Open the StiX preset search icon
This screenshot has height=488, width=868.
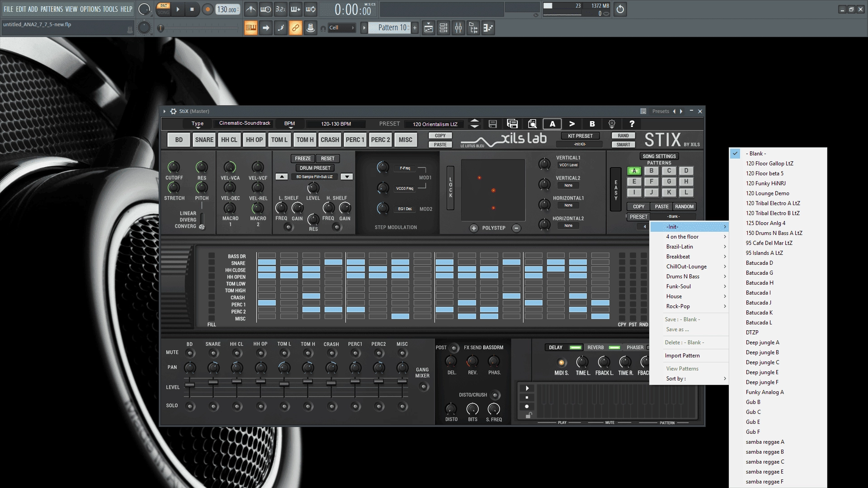532,124
